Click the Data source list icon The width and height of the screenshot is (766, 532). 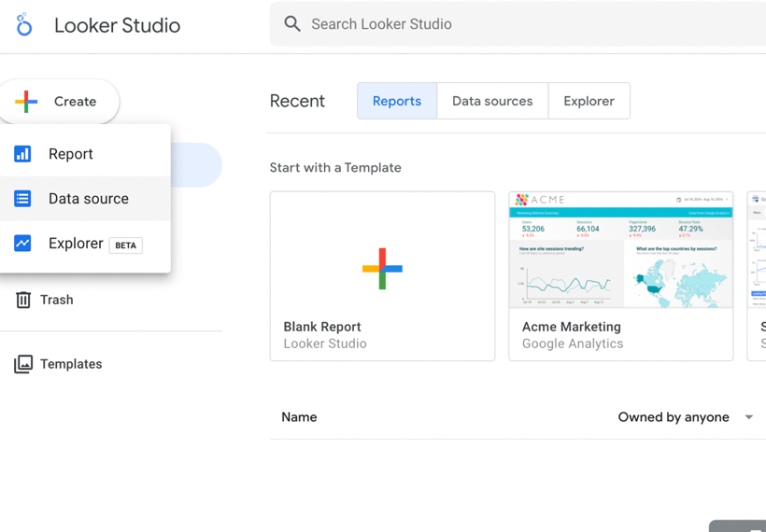22,199
